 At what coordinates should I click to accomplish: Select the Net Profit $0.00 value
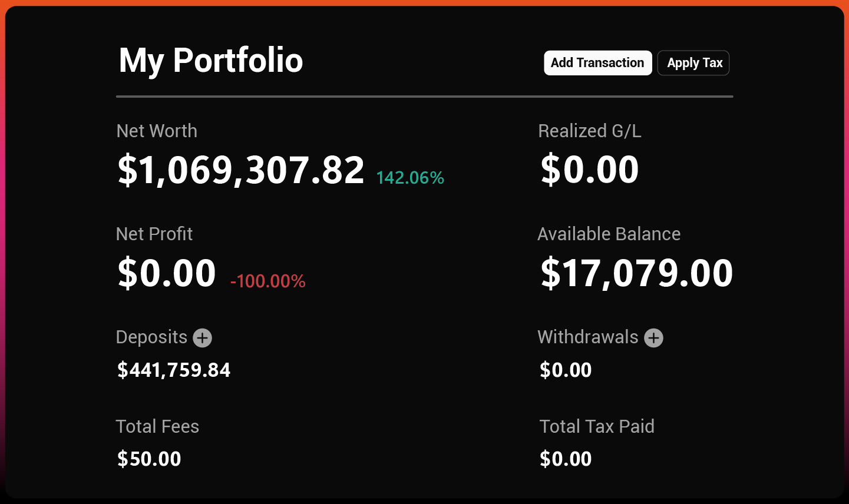[x=167, y=273]
